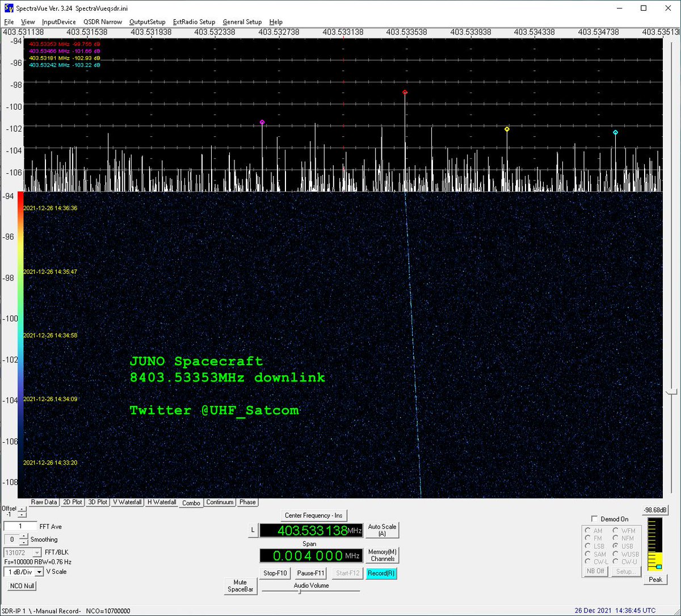Image resolution: width=681 pixels, height=616 pixels.
Task: Open the OutputSetup menu
Action: (148, 22)
